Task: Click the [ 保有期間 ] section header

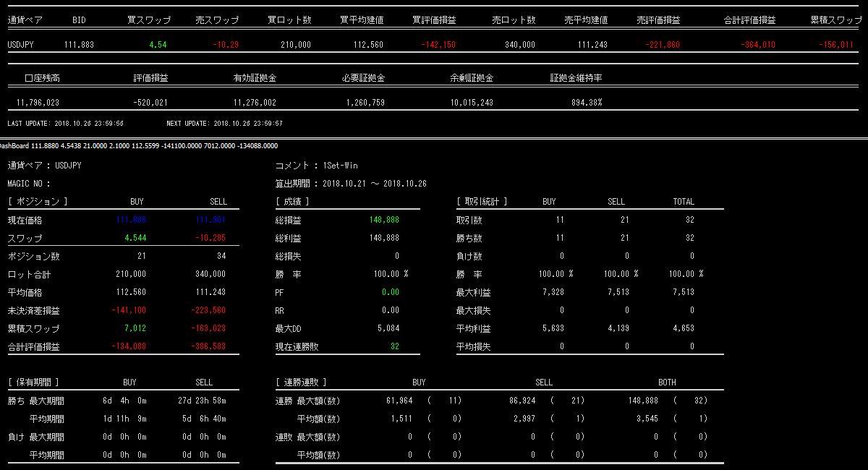Action: click(x=33, y=383)
